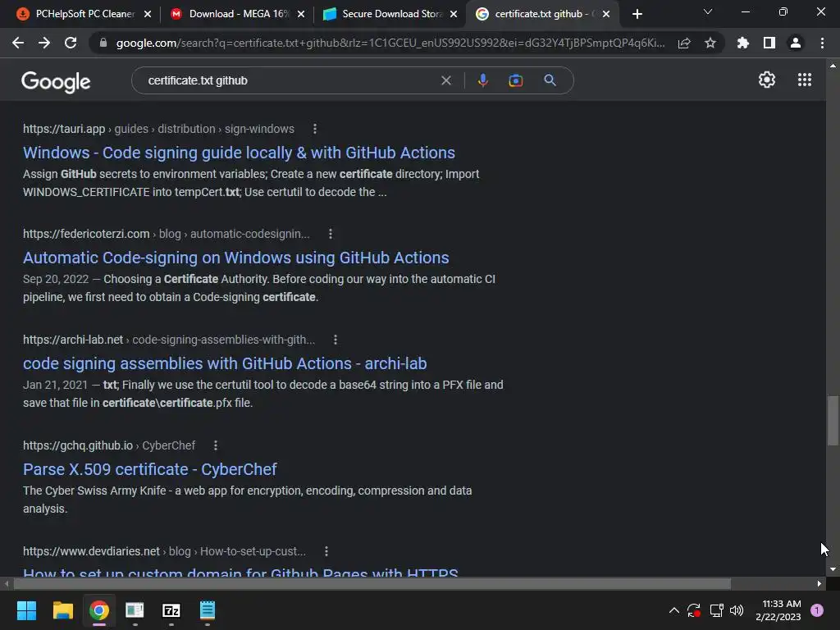Viewport: 840px width, 630px height.
Task: Open Chrome profile avatar menu
Action: [796, 43]
